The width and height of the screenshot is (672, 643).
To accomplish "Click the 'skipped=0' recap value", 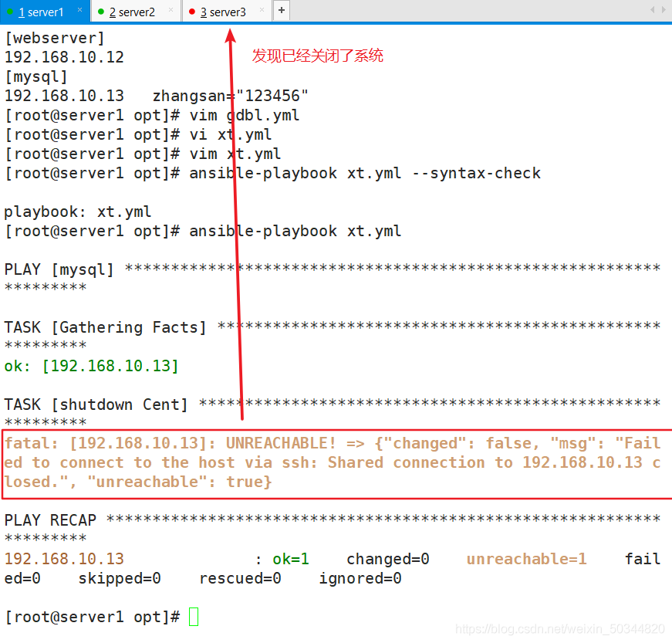I will (120, 578).
